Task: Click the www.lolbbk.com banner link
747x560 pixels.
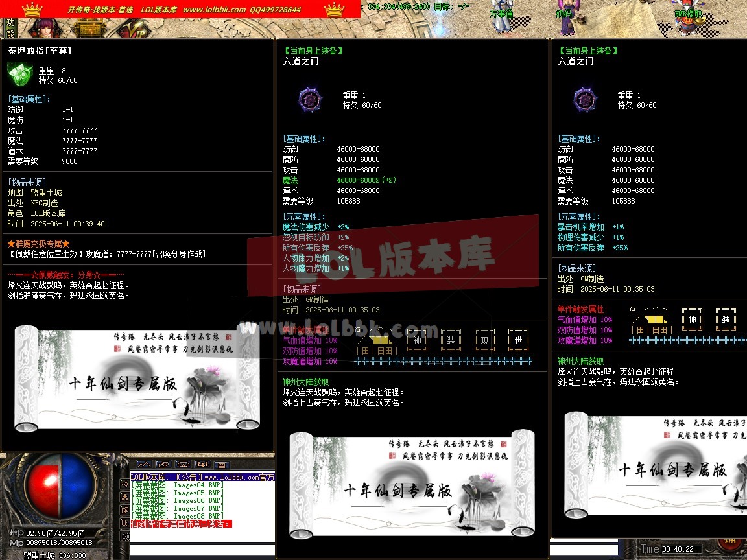Action: coord(215,10)
